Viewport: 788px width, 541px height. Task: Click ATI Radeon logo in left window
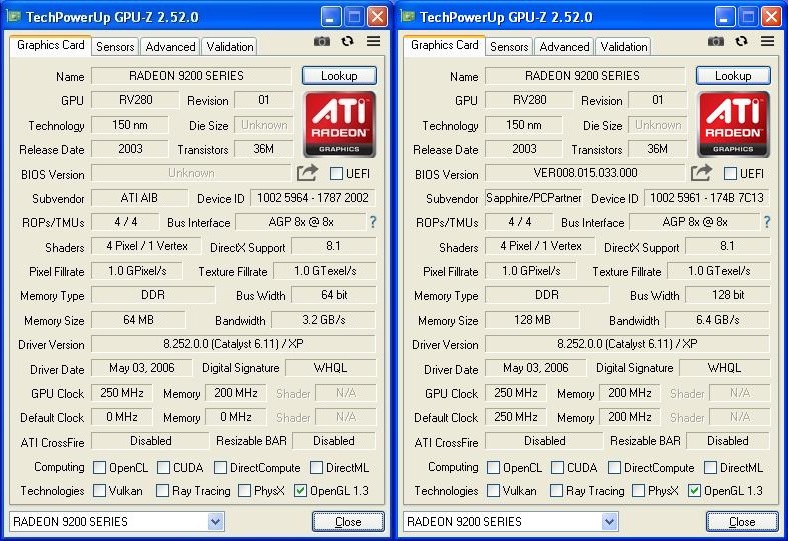point(339,124)
